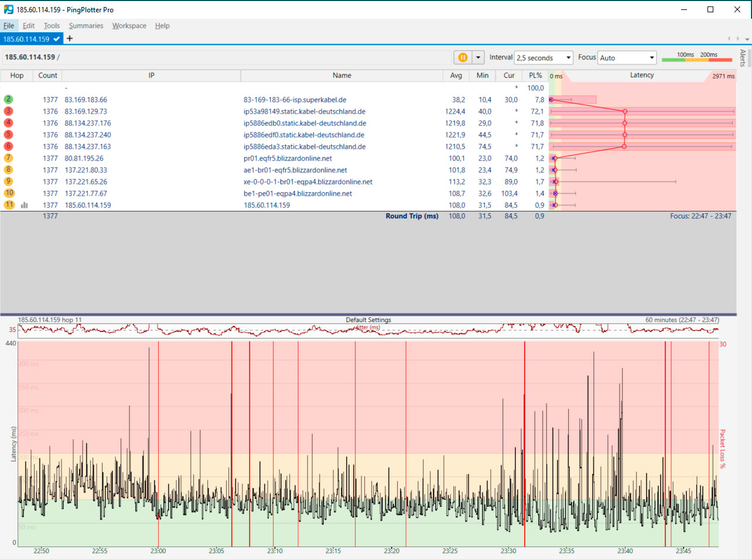Open the Workspace menu

[129, 26]
